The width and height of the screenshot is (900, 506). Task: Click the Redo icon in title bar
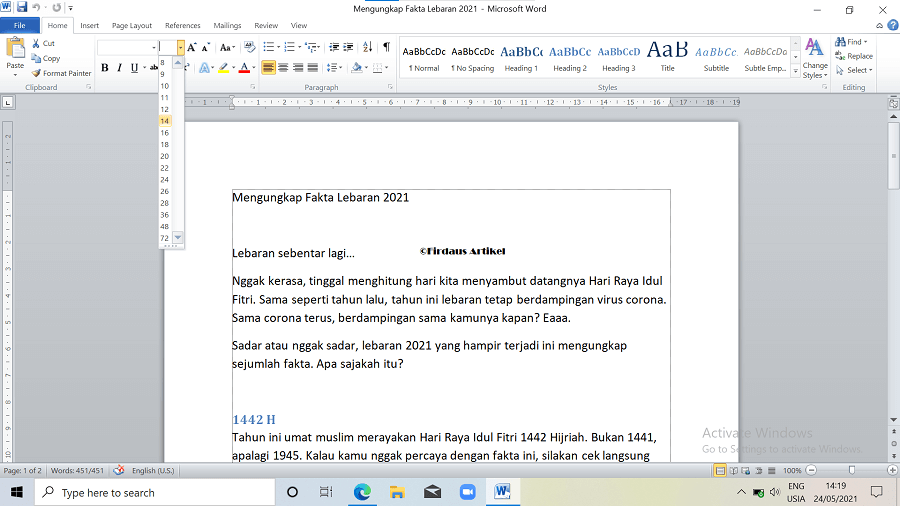[x=56, y=7]
